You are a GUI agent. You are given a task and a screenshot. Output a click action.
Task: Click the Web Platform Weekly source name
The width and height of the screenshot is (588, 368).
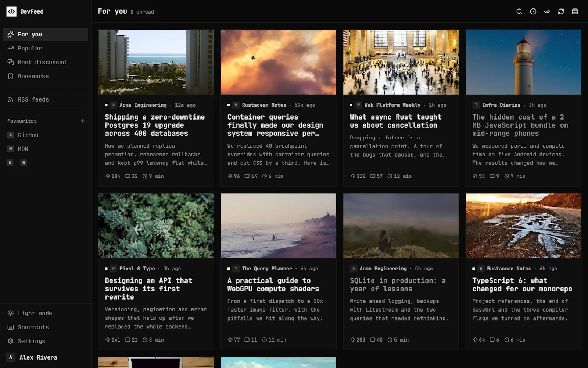(x=392, y=105)
